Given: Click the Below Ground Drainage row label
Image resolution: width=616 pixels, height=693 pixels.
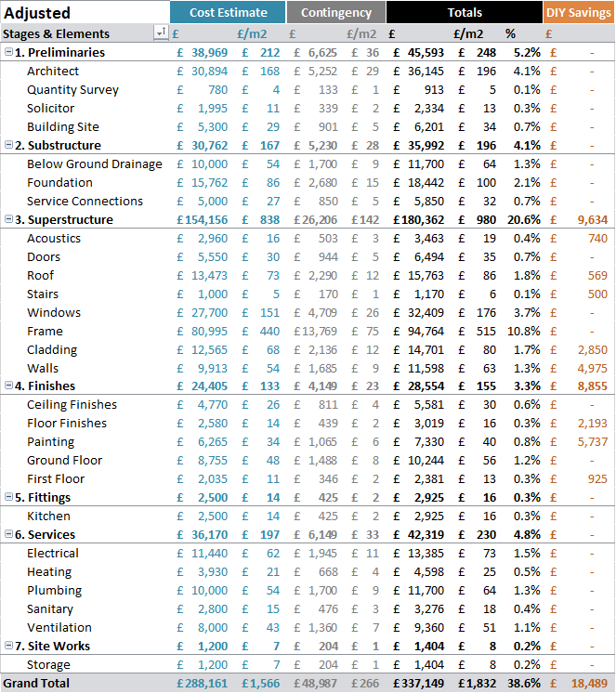Looking at the screenshot, I should point(95,164).
